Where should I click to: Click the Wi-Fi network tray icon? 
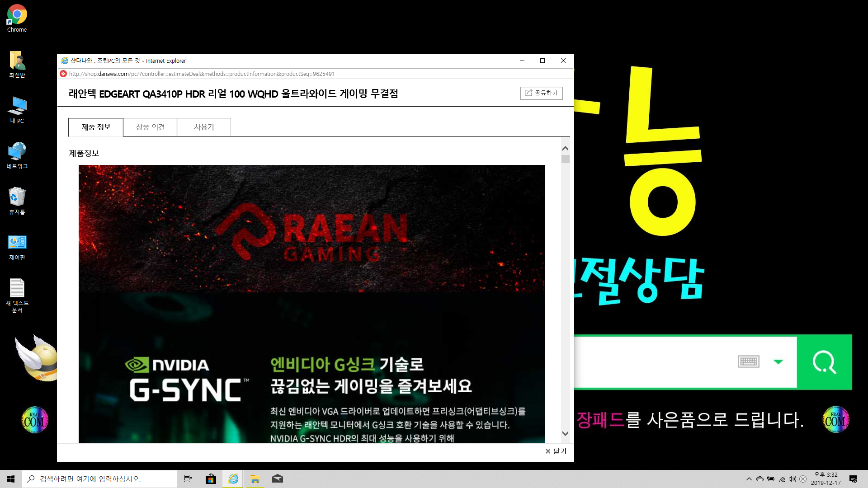coord(782,479)
